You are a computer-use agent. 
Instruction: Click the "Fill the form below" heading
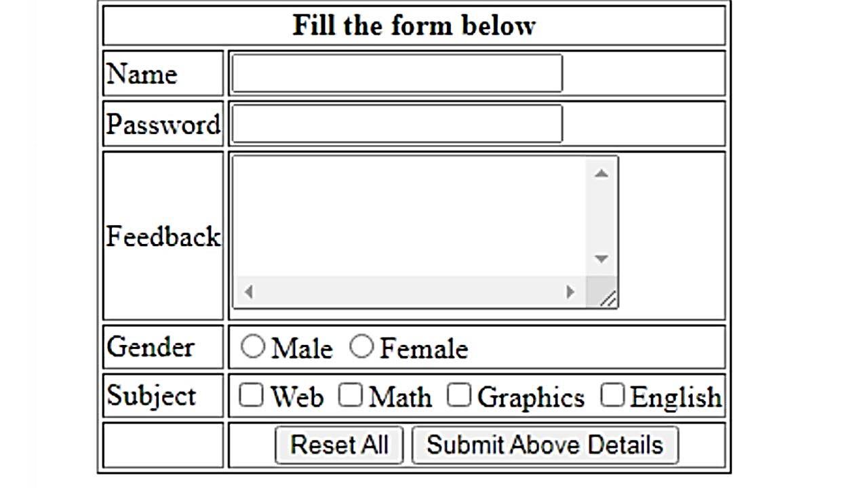(414, 26)
